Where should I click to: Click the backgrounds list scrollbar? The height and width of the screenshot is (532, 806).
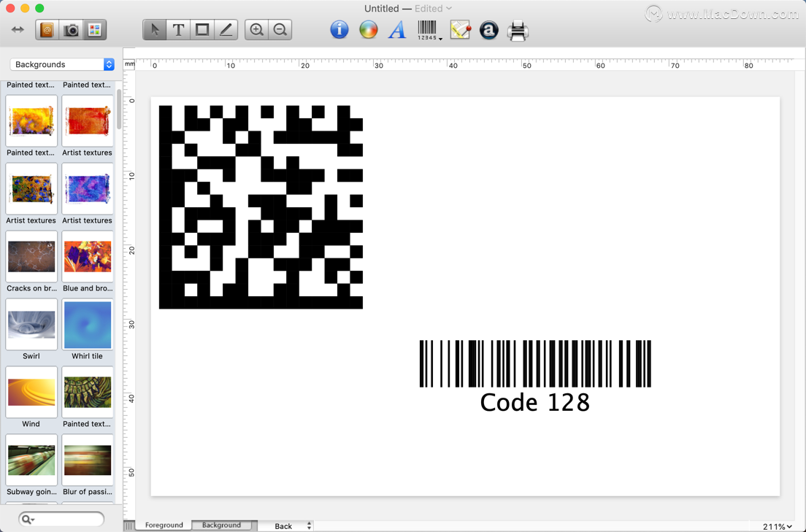click(119, 109)
